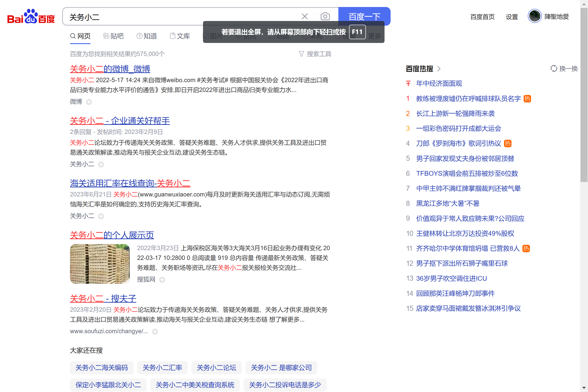Switch to the 知道 tab
588x392 pixels.
147,36
